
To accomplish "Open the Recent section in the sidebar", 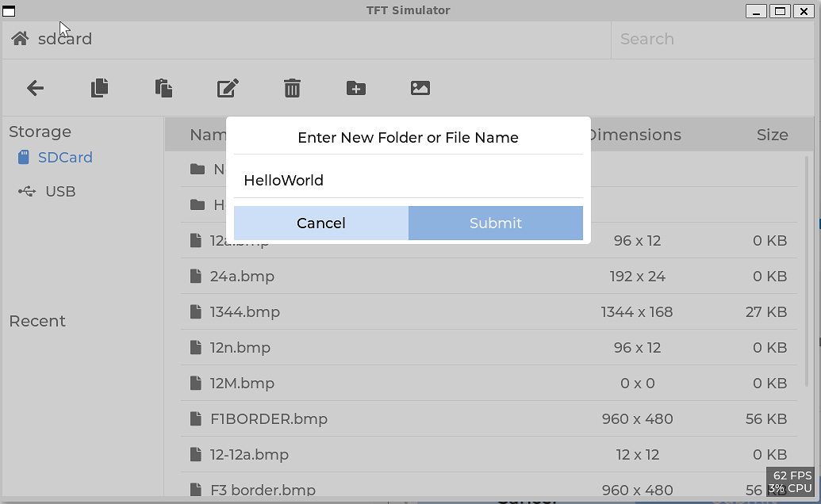I will (36, 321).
